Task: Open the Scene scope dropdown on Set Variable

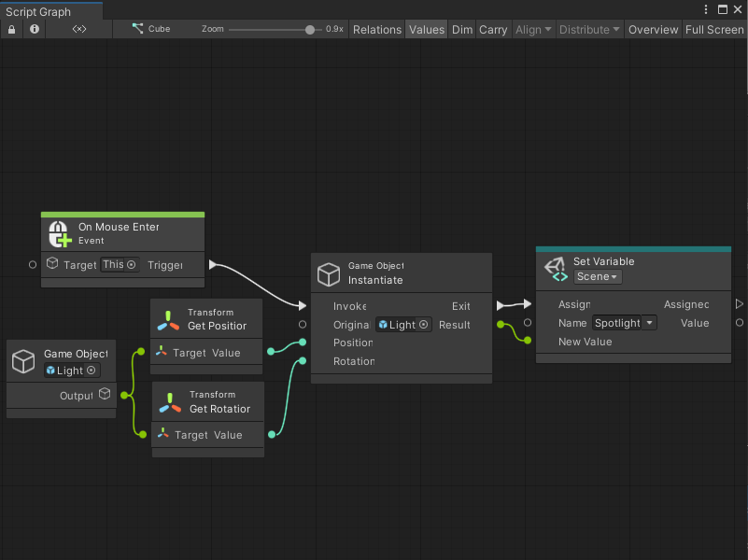Action: pyautogui.click(x=597, y=276)
